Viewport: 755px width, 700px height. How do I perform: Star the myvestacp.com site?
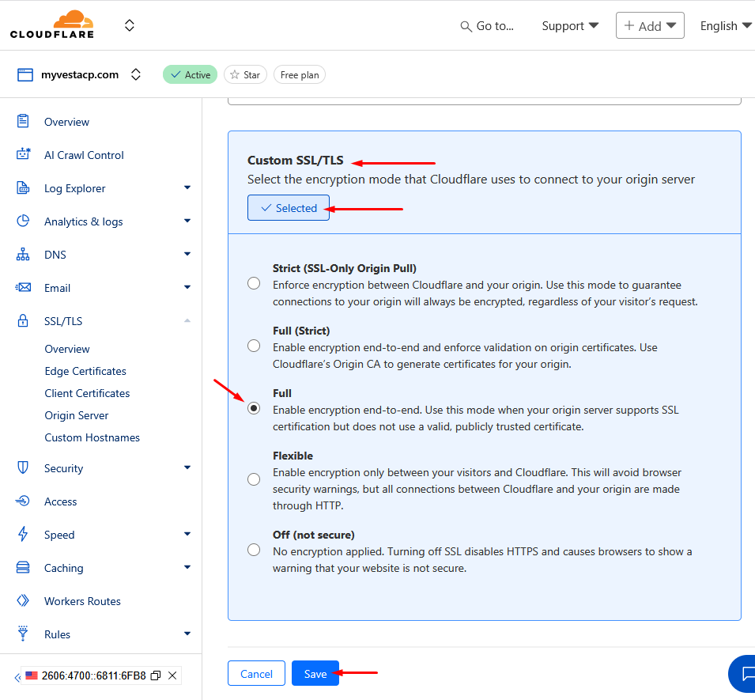pyautogui.click(x=245, y=74)
